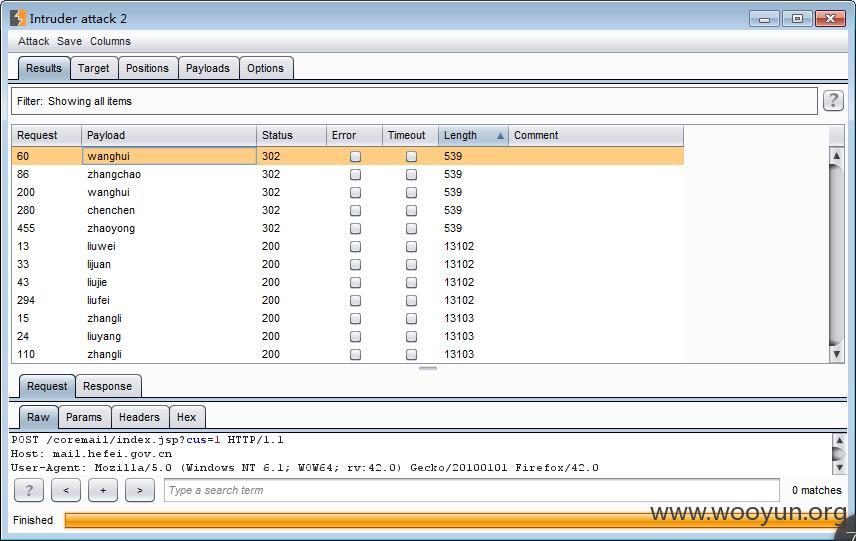Sort by Request column header
This screenshot has width=856, height=541.
pyautogui.click(x=46, y=135)
